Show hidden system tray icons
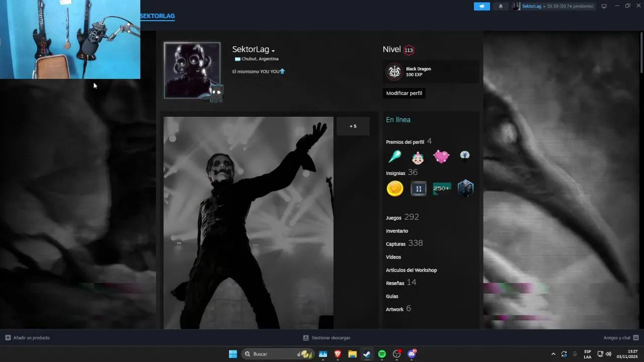Viewport: 644px width, 362px height. [553, 354]
